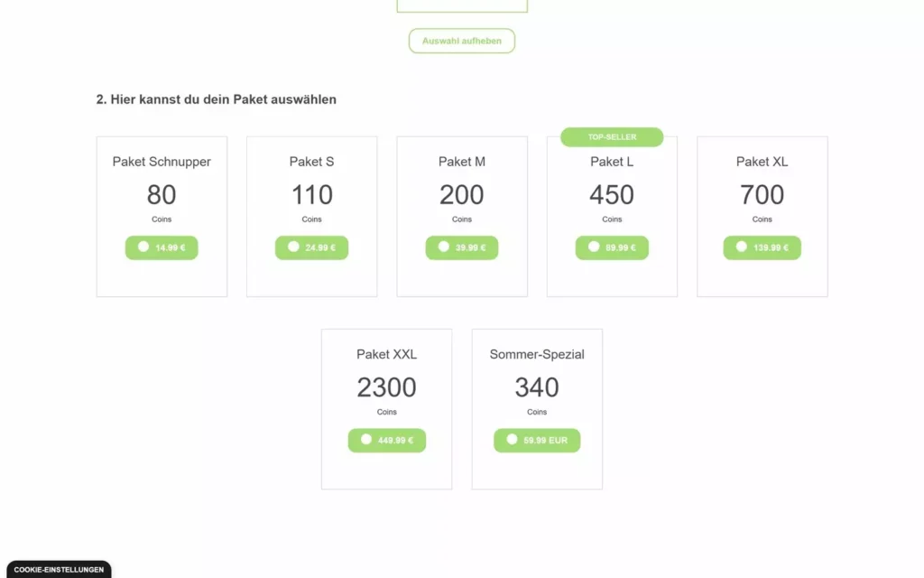Choose the Paket S card heading
Viewport: 924px width, 578px height.
coord(311,162)
